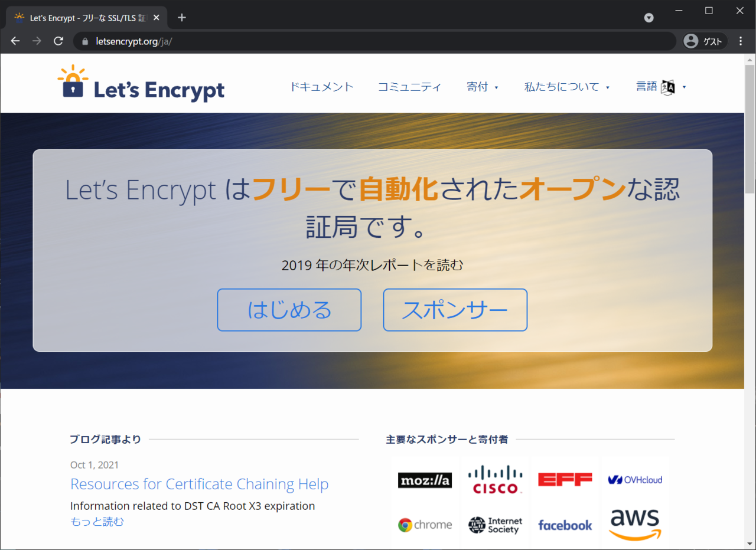Expand the 寄付 dropdown menu
Image resolution: width=756 pixels, height=550 pixels.
point(483,87)
